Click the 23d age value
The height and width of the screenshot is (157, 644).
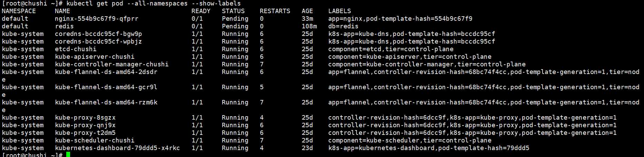pos(307,148)
